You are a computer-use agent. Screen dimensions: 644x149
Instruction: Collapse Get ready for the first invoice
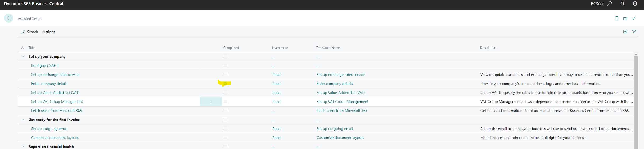23,120
